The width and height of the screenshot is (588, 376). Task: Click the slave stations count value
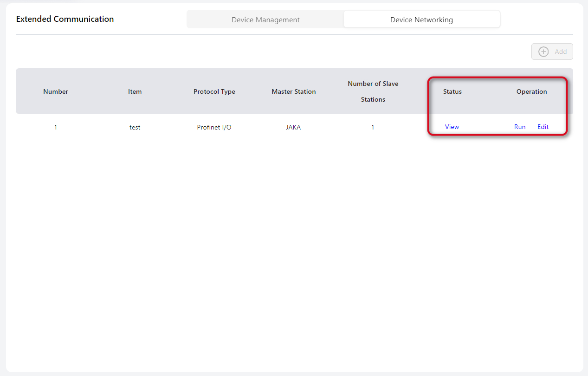pyautogui.click(x=373, y=127)
